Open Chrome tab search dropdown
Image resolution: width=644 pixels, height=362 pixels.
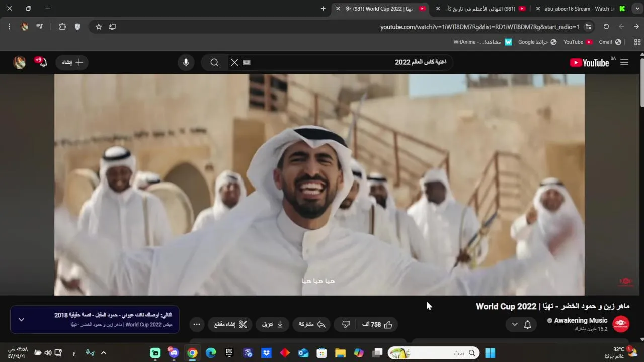(637, 9)
